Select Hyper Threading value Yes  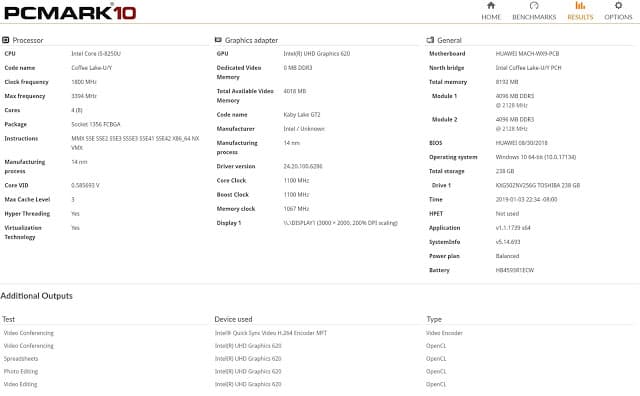point(76,214)
